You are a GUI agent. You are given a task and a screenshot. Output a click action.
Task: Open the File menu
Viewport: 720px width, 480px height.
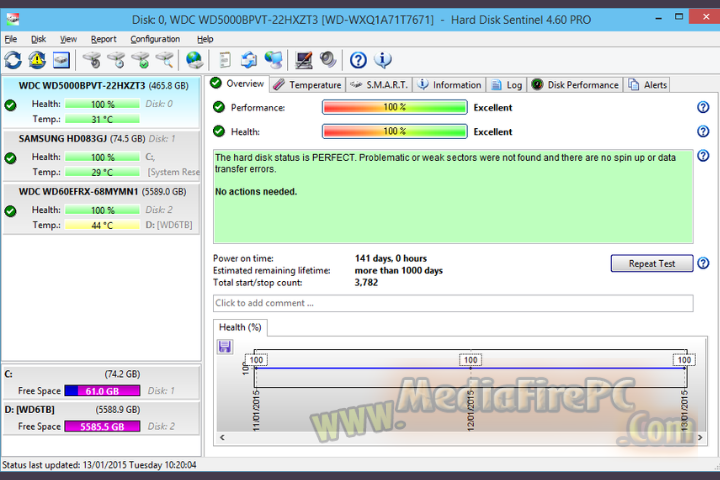(x=11, y=39)
